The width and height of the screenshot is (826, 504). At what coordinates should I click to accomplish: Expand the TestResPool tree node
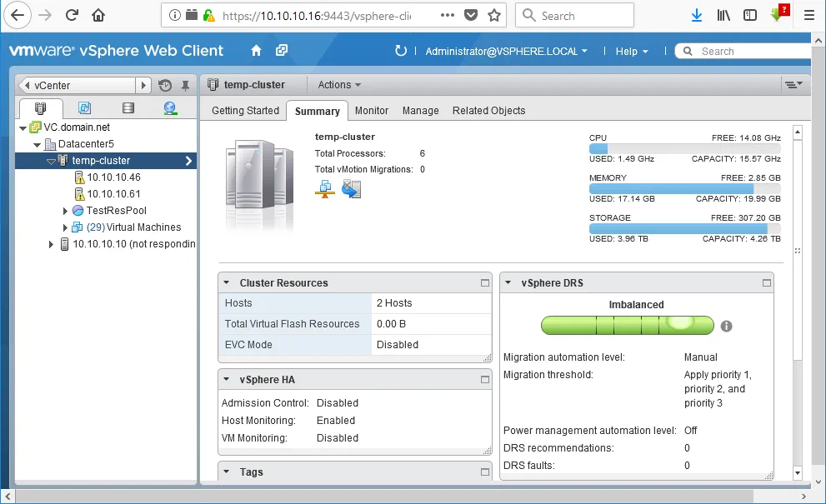click(65, 211)
